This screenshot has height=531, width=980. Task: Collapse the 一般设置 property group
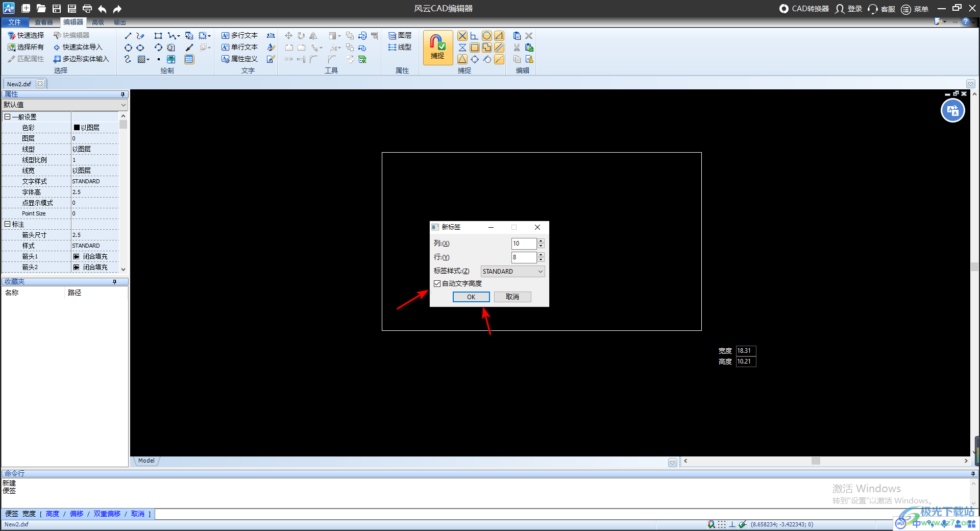7,117
